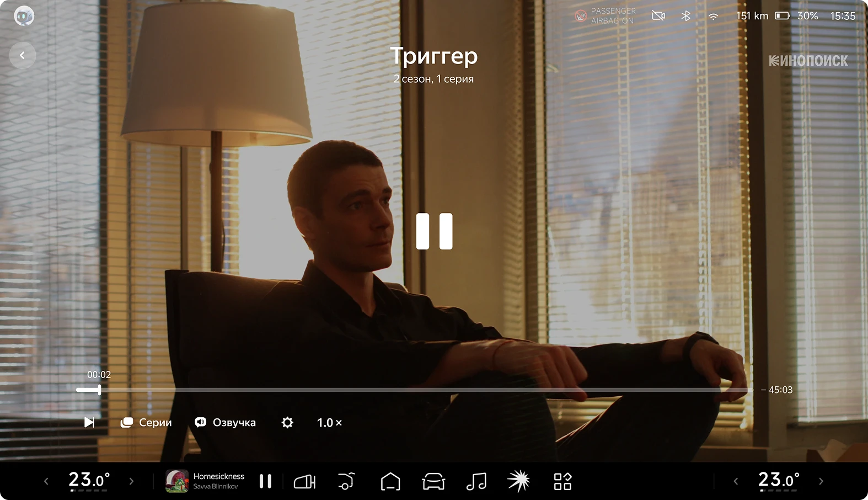868x500 pixels.
Task: Click the video progress bar handle
Action: pyautogui.click(x=99, y=390)
